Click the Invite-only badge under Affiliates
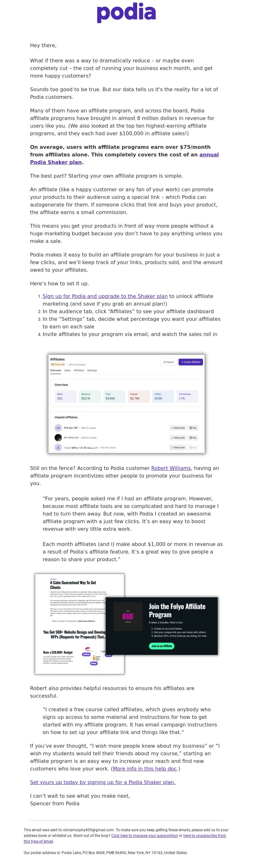253x868 pixels. [58, 364]
